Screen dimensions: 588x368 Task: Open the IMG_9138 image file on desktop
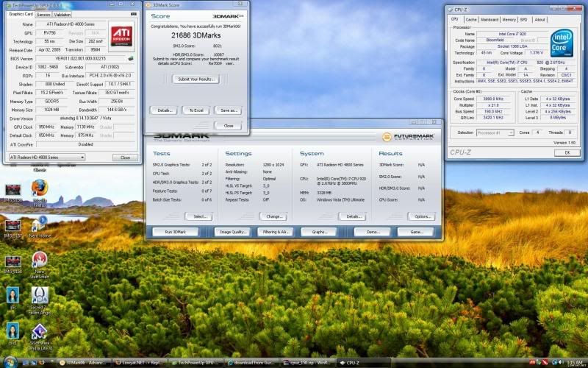(x=12, y=264)
